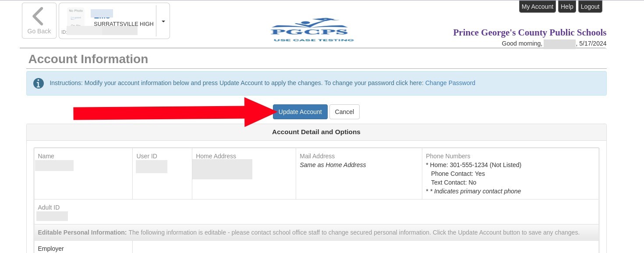Image resolution: width=644 pixels, height=253 pixels.
Task: Click the Account Information page heading
Action: point(88,59)
